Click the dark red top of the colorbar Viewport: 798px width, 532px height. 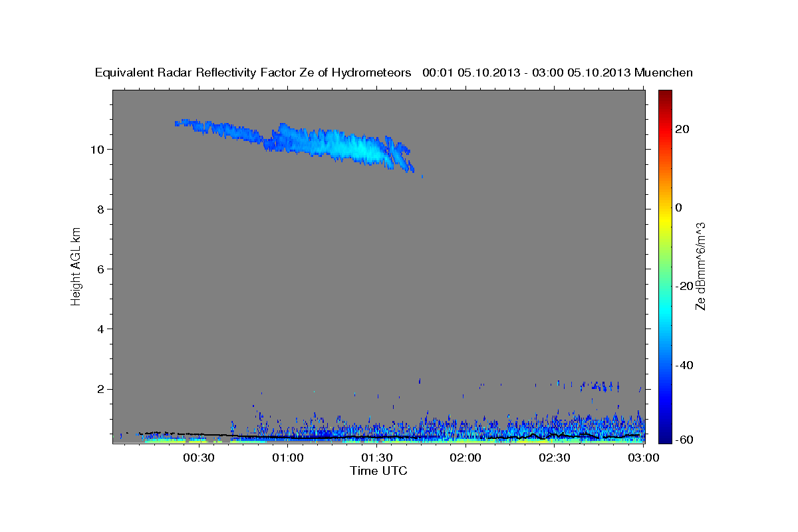665,94
